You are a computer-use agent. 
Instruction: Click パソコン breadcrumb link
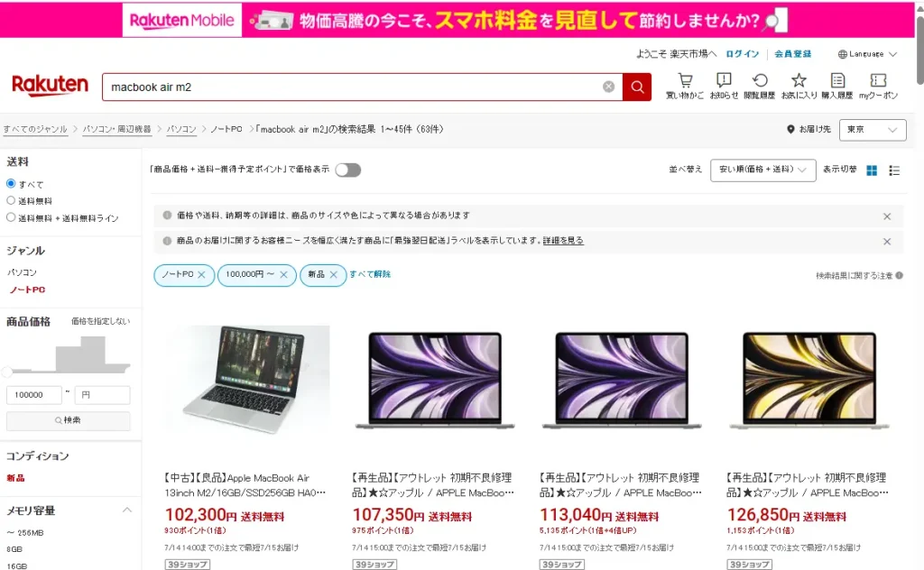[180, 130]
